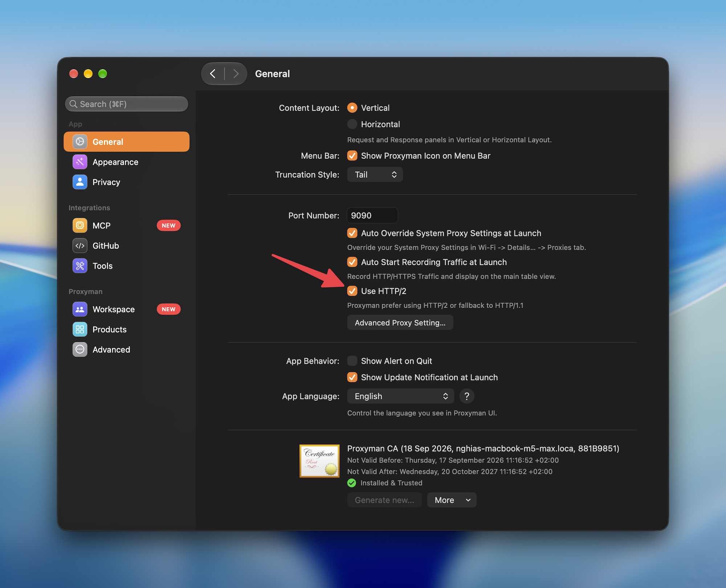Click the Integrations section header

[89, 208]
